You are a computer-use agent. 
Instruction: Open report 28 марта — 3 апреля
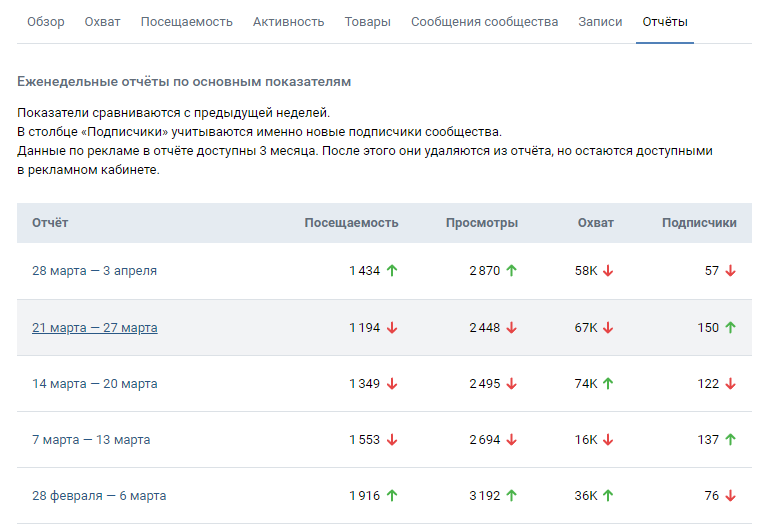coord(95,271)
